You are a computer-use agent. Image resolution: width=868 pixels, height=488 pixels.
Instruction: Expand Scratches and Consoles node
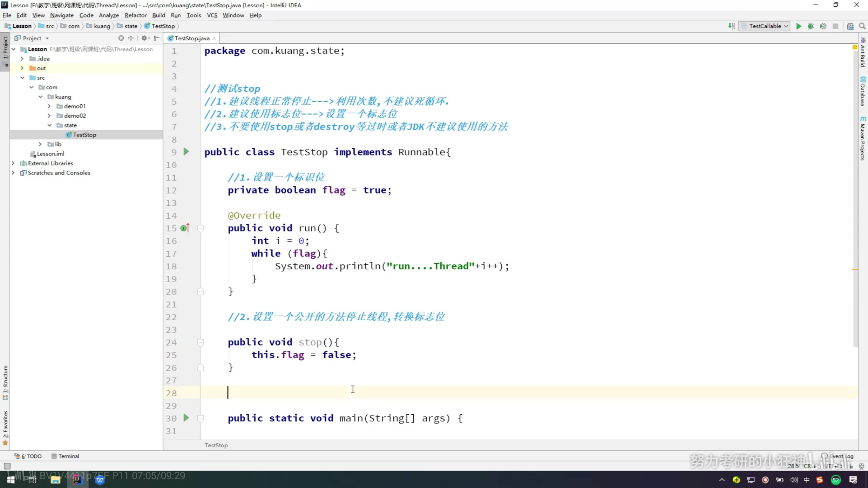[x=13, y=173]
